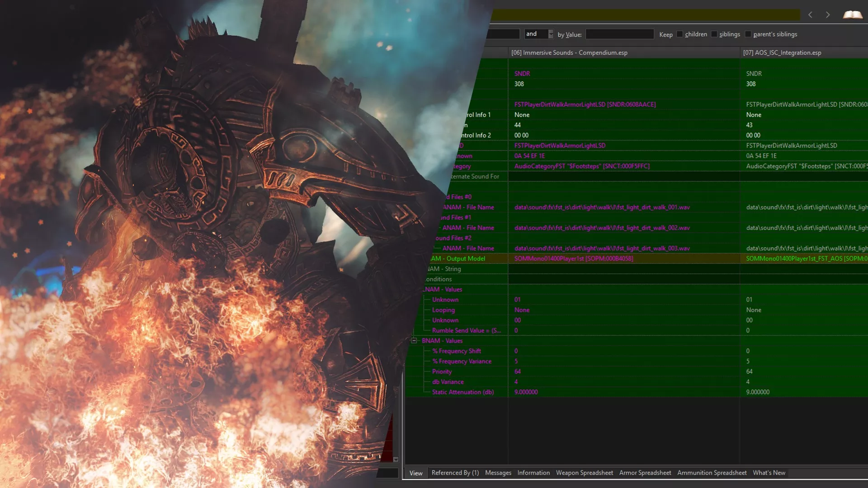Click the back navigation arrow
Screen dimensions: 868x488
tap(810, 15)
